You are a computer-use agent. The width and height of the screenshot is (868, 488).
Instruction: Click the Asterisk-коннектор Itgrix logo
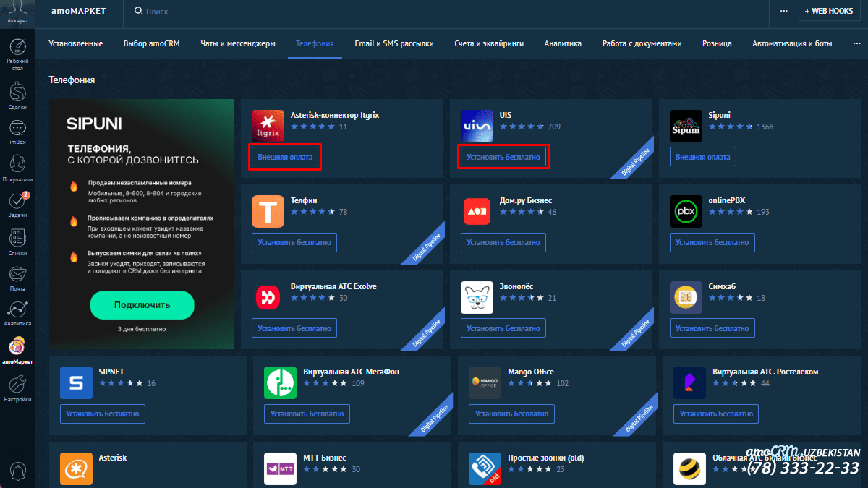tap(268, 126)
